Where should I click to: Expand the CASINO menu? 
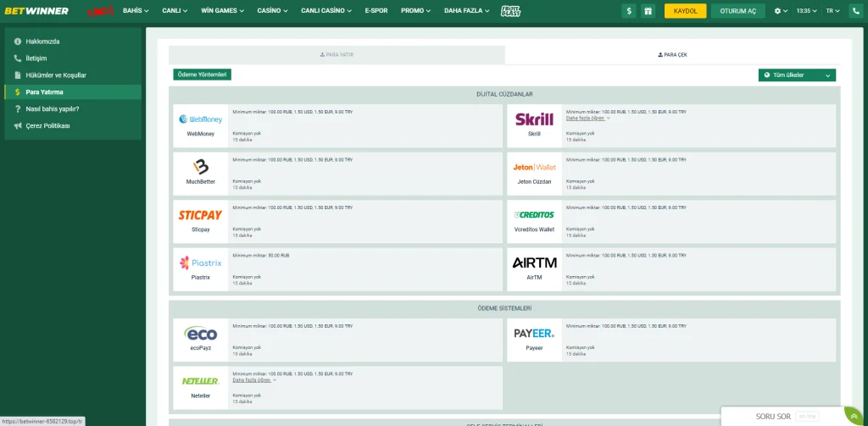point(272,10)
